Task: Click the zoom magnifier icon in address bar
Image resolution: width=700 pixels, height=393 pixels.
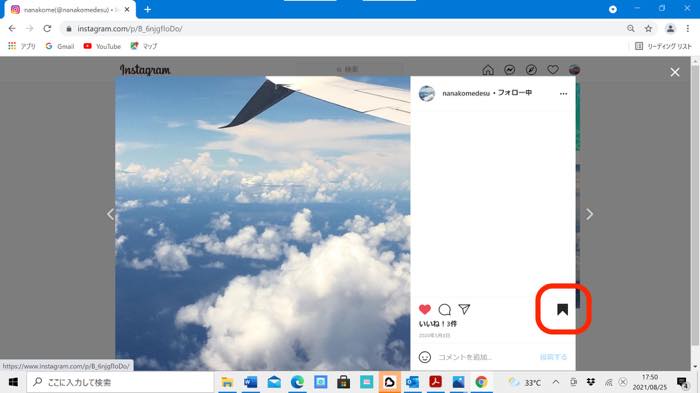Action: 630,29
